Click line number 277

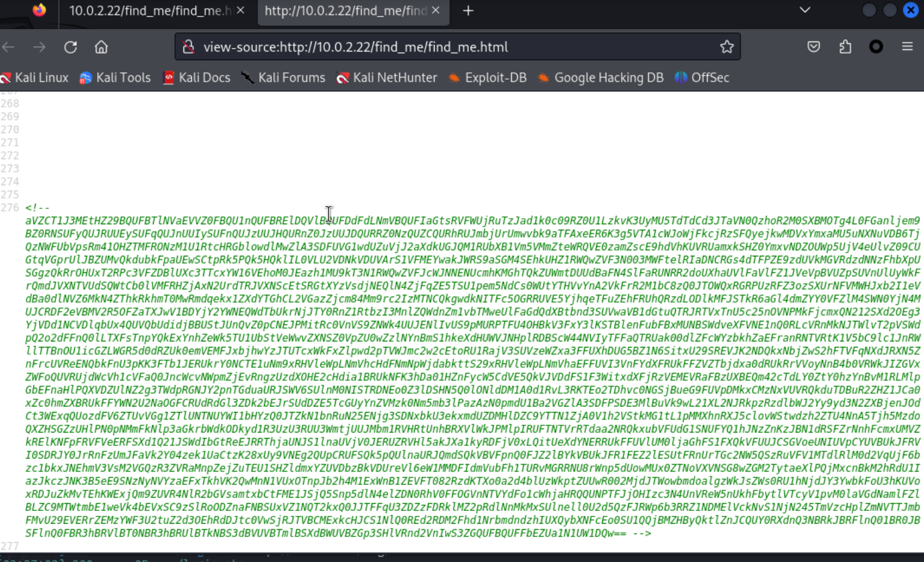(10, 546)
